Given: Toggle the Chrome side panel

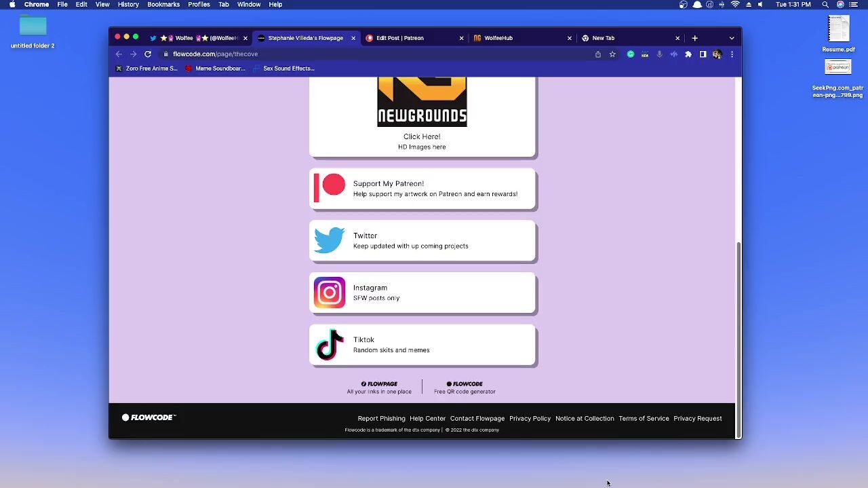Looking at the screenshot, I should click(703, 54).
